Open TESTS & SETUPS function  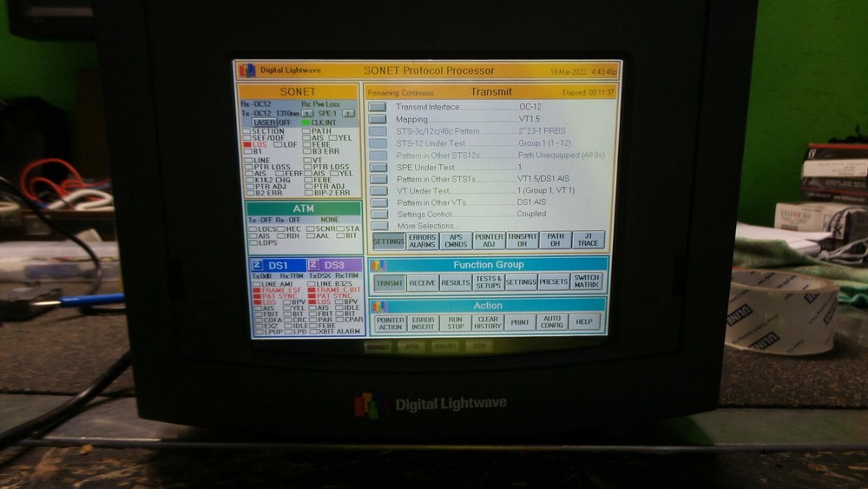click(x=488, y=282)
